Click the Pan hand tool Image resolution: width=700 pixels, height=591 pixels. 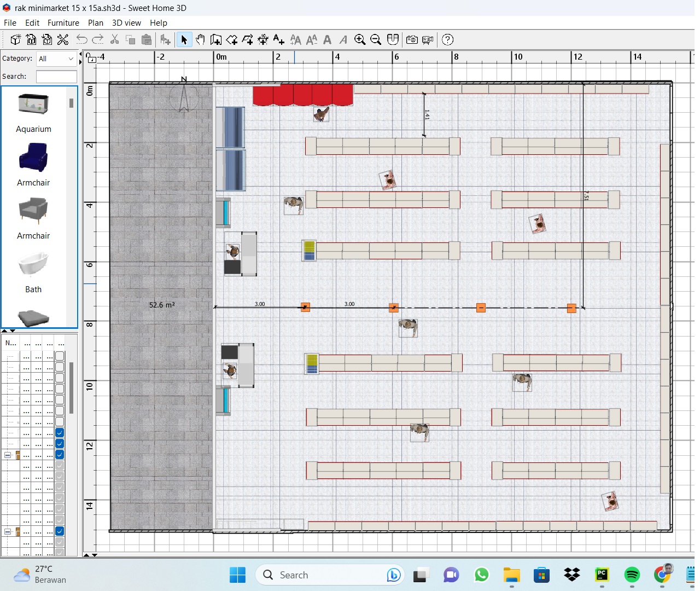point(200,39)
